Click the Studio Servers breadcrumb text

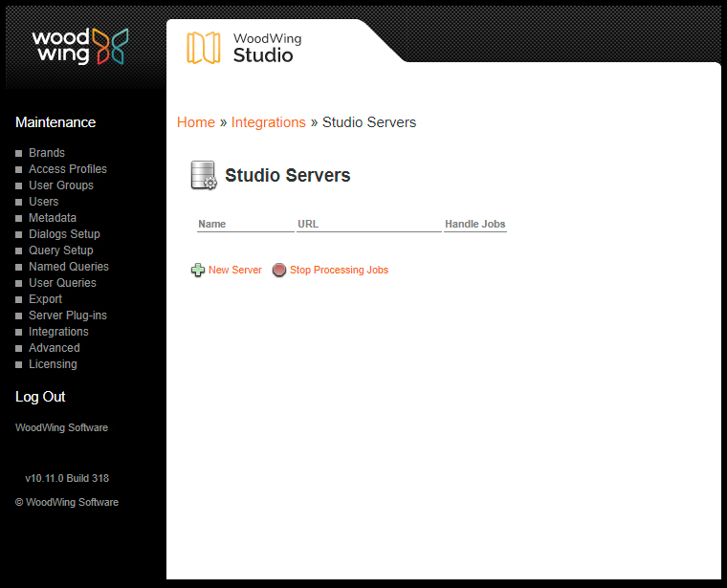pos(369,122)
